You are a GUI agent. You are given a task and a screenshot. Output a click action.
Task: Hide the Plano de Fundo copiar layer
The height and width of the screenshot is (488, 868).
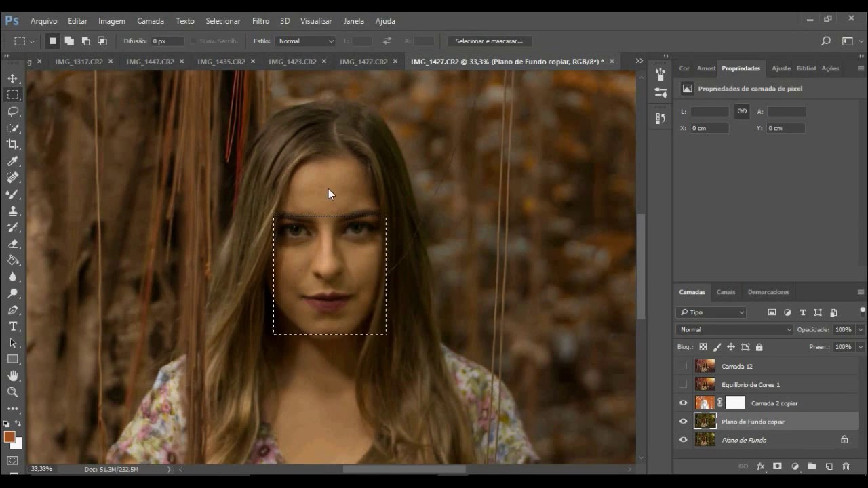(x=683, y=422)
